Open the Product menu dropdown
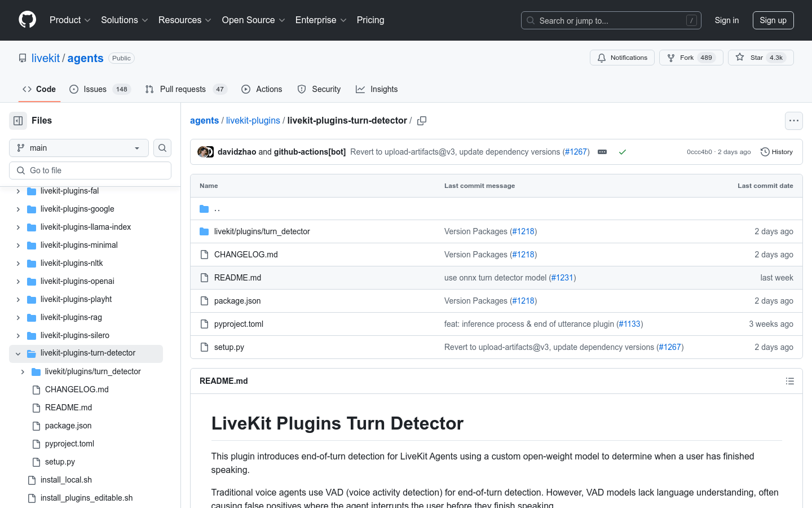The width and height of the screenshot is (812, 508). tap(70, 20)
